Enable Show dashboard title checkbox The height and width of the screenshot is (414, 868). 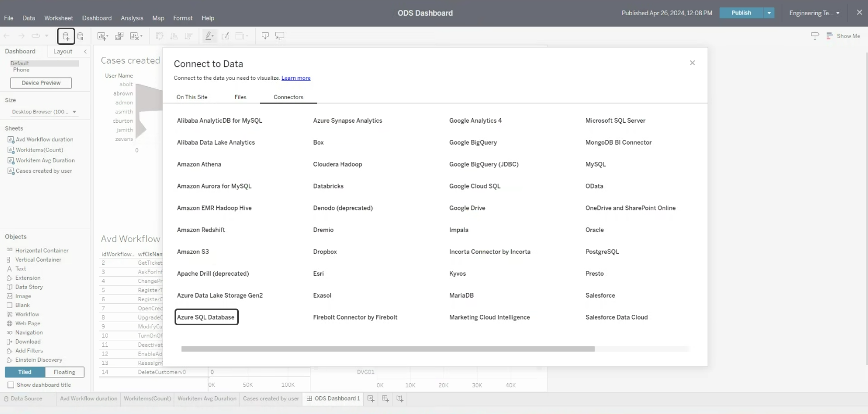pyautogui.click(x=10, y=385)
